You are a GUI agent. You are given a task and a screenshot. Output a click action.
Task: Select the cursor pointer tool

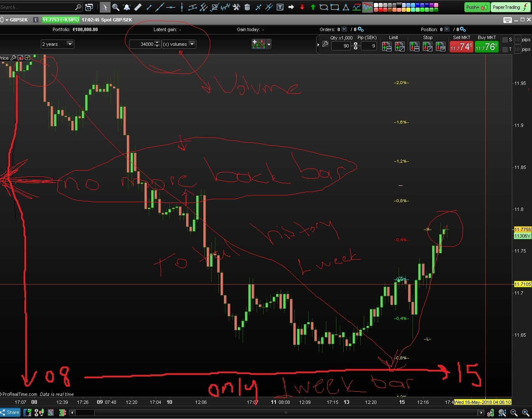tap(105, 7)
